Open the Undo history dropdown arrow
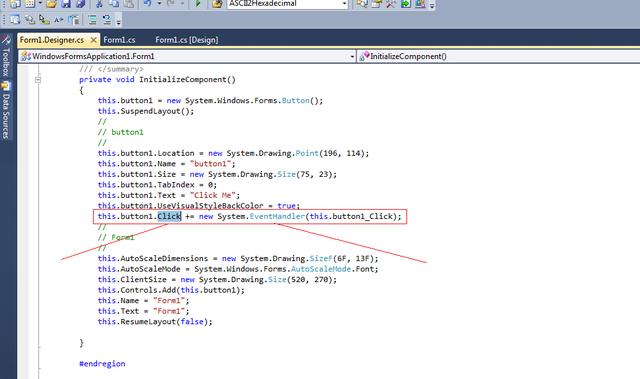Viewport: 640px width, 379px height. [159, 4]
